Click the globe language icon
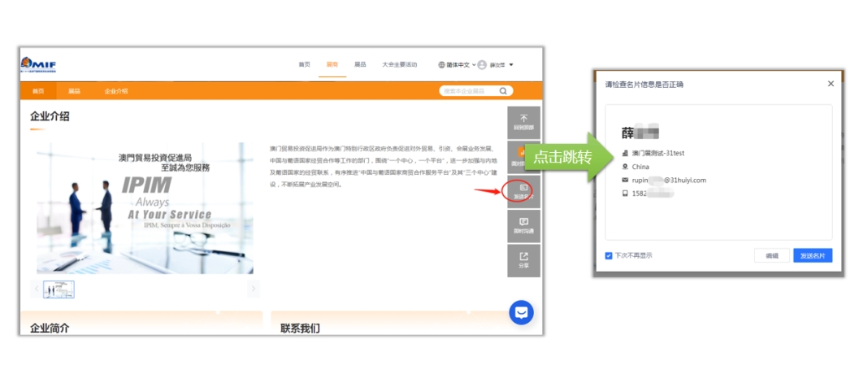The height and width of the screenshot is (383, 868). click(x=442, y=65)
